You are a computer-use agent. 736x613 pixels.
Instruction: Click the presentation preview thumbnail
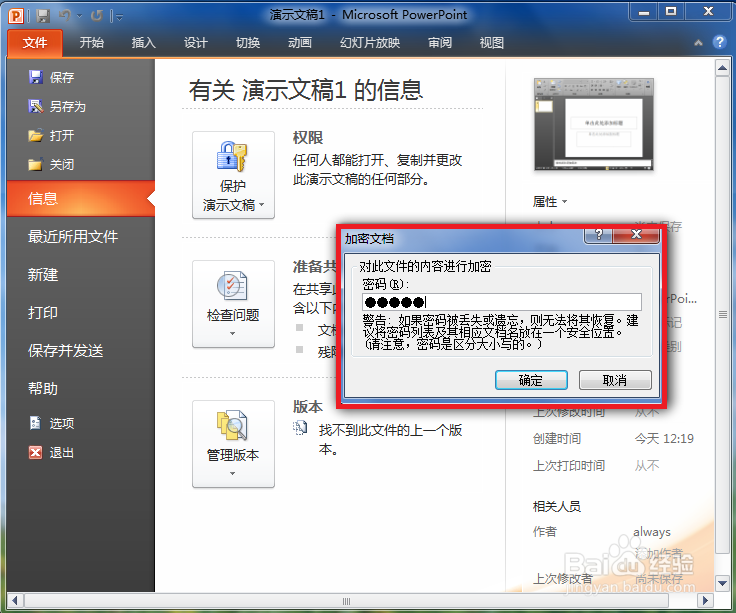594,124
